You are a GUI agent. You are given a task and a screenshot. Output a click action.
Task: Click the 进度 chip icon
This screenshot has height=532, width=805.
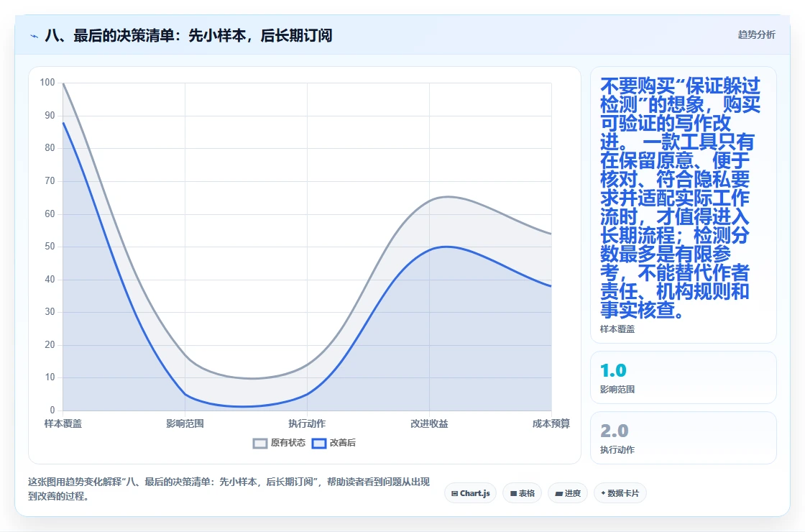click(559, 493)
